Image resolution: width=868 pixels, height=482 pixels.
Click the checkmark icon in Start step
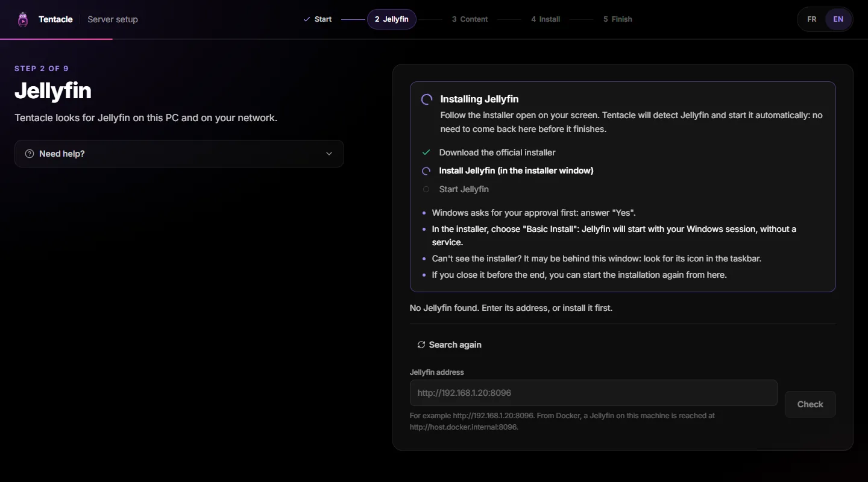click(307, 19)
